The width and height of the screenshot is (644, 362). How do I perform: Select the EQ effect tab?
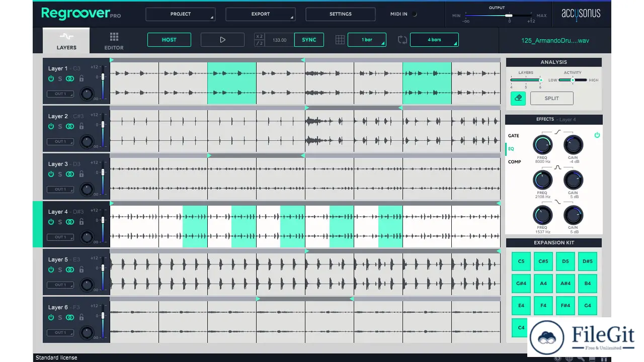click(x=511, y=149)
